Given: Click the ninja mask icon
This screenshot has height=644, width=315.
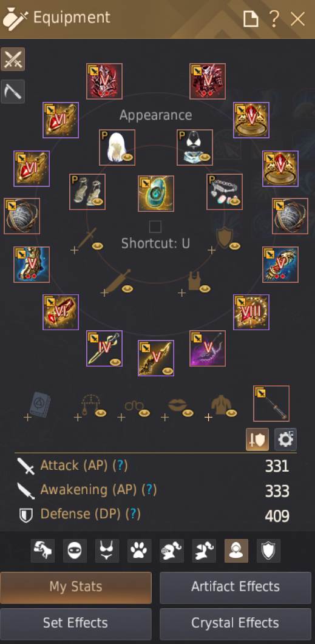Looking at the screenshot, I should point(75,551).
